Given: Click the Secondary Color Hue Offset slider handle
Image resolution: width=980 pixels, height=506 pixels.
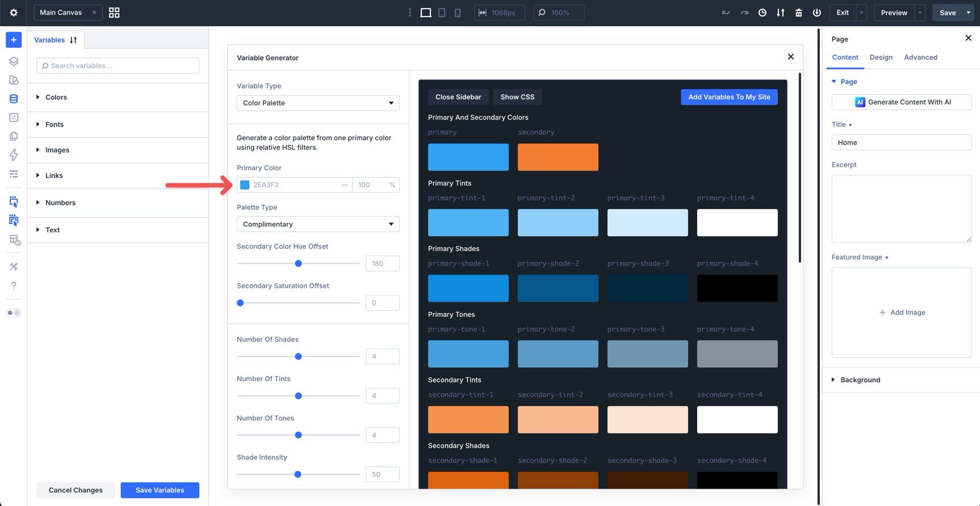Looking at the screenshot, I should click(x=298, y=263).
